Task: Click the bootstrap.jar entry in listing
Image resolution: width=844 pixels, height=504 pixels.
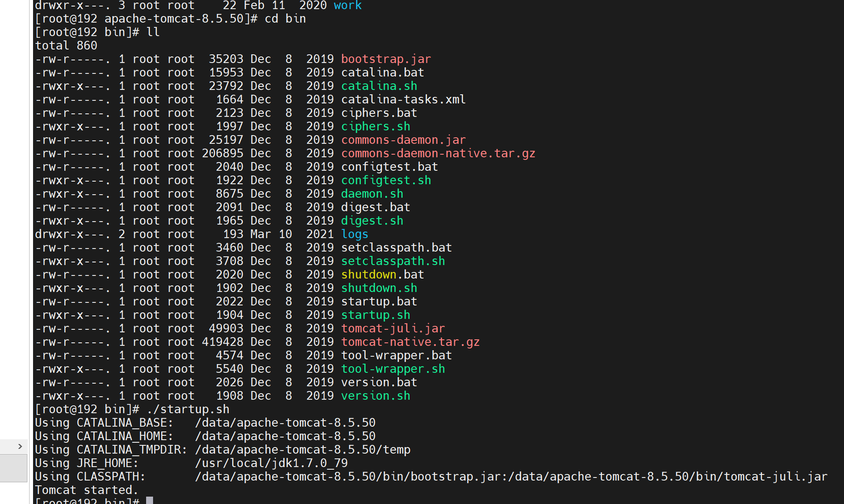Action: coord(386,59)
